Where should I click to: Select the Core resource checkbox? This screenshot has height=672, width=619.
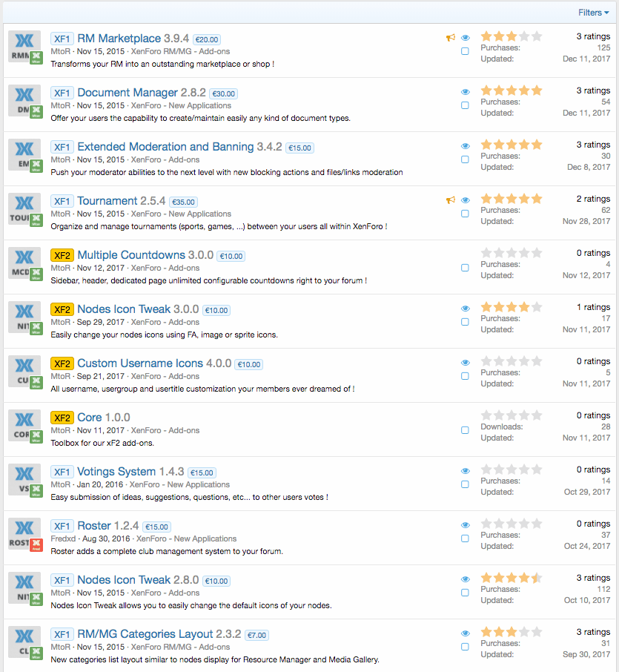pos(465,430)
